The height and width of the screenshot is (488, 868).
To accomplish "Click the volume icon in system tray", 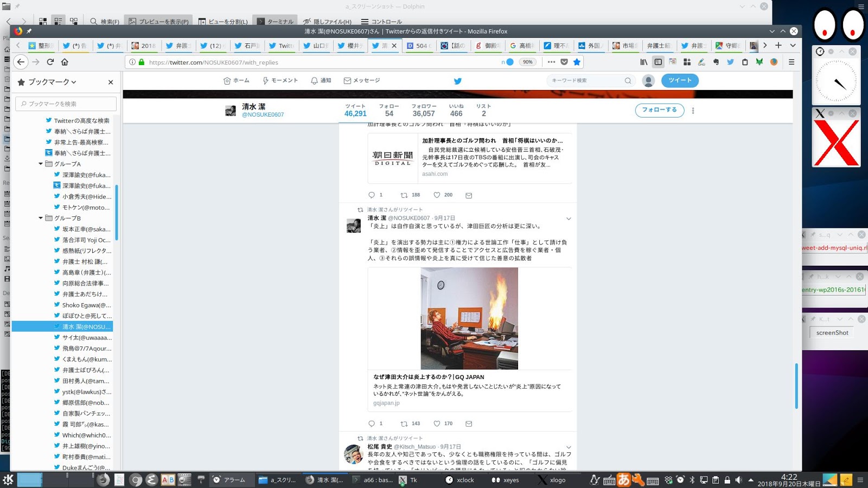I will tap(738, 480).
